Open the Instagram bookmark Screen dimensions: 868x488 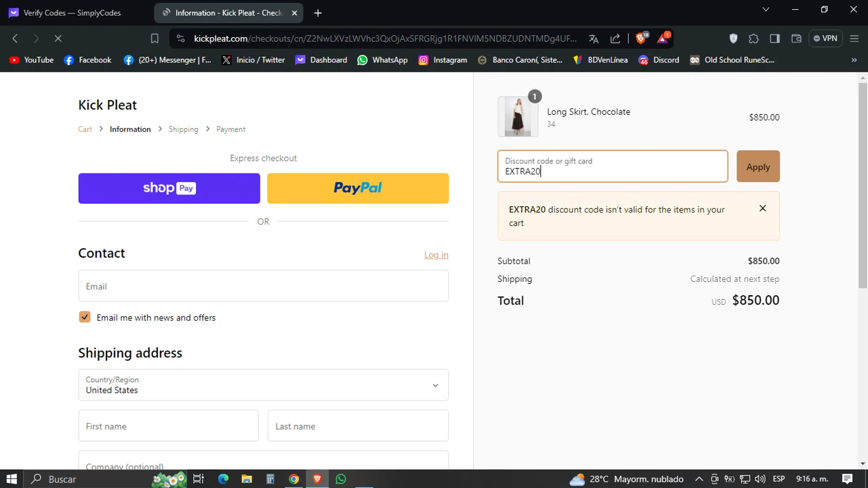443,60
